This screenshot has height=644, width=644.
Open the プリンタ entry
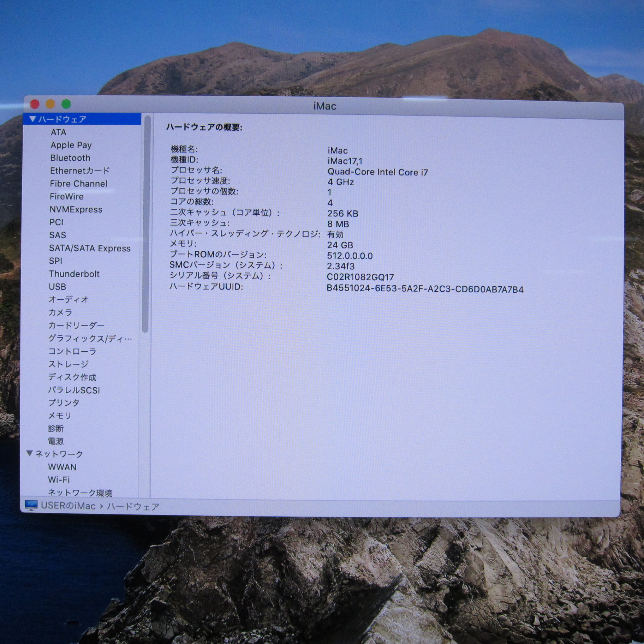[x=64, y=403]
